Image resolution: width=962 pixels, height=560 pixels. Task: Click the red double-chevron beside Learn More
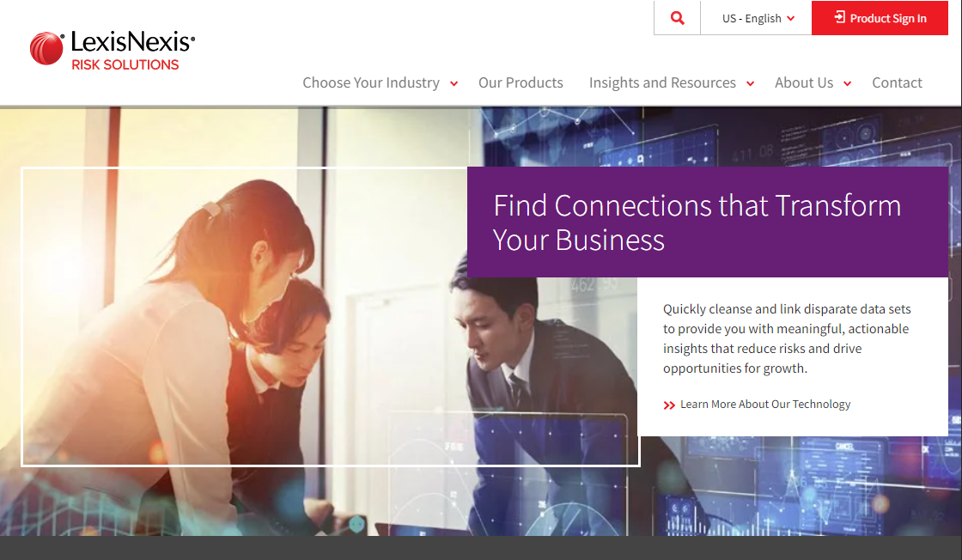click(669, 405)
